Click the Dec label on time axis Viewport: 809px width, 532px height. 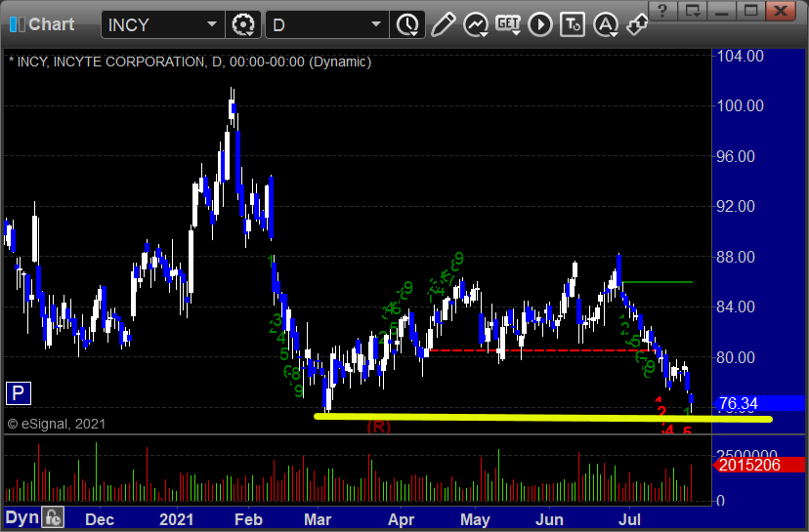pyautogui.click(x=100, y=519)
